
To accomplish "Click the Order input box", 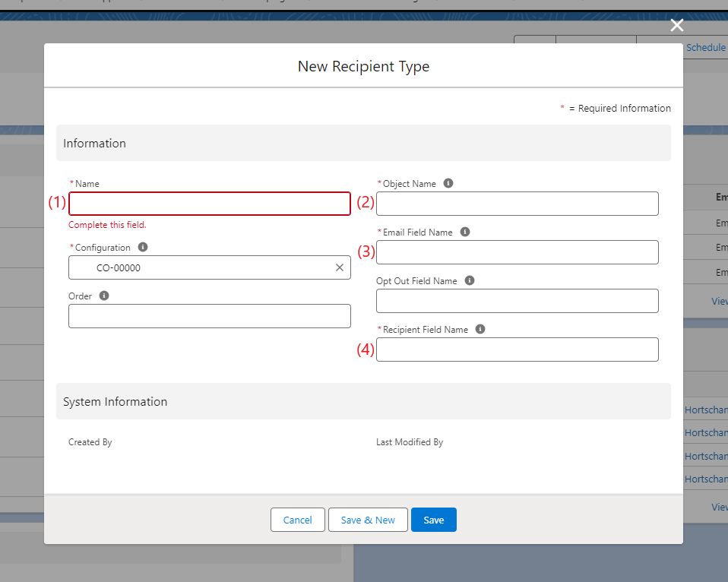I will pos(209,316).
